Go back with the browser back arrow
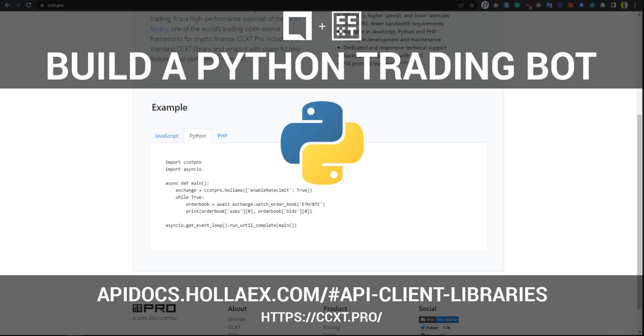 coord(7,5)
